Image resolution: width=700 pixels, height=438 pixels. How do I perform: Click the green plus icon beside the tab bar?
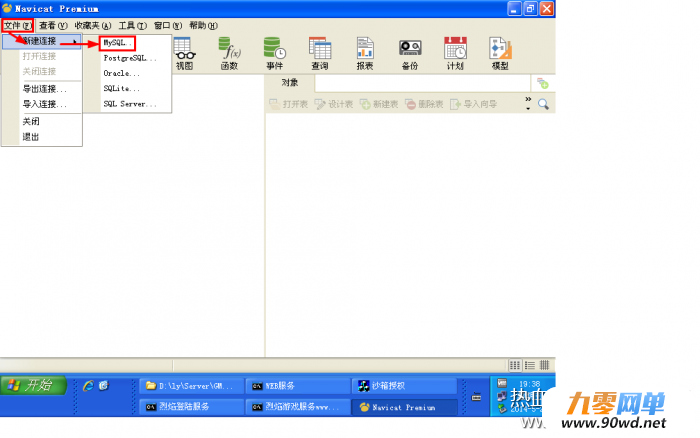pyautogui.click(x=543, y=83)
